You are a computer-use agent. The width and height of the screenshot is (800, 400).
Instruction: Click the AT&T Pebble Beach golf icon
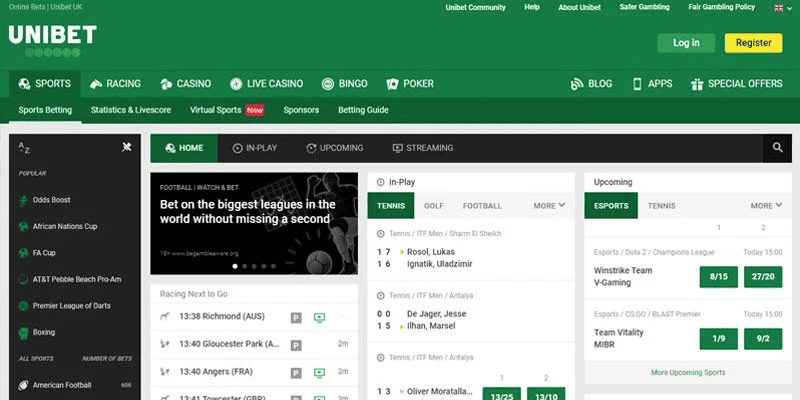23,280
